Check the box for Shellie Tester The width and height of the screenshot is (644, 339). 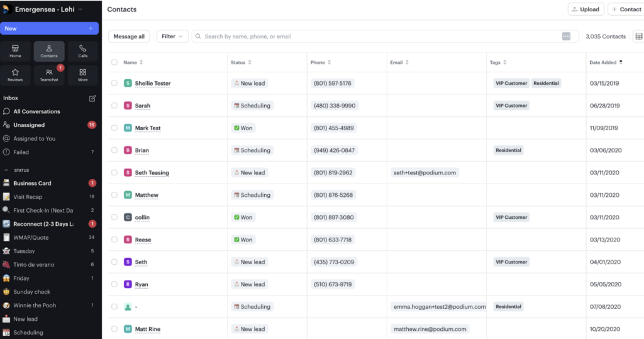click(114, 83)
